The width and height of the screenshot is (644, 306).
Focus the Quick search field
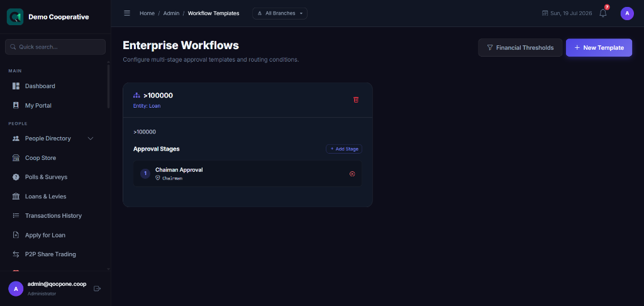click(55, 47)
